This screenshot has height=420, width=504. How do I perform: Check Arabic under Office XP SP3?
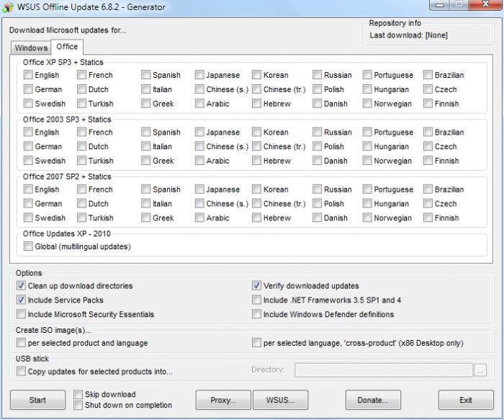(199, 104)
